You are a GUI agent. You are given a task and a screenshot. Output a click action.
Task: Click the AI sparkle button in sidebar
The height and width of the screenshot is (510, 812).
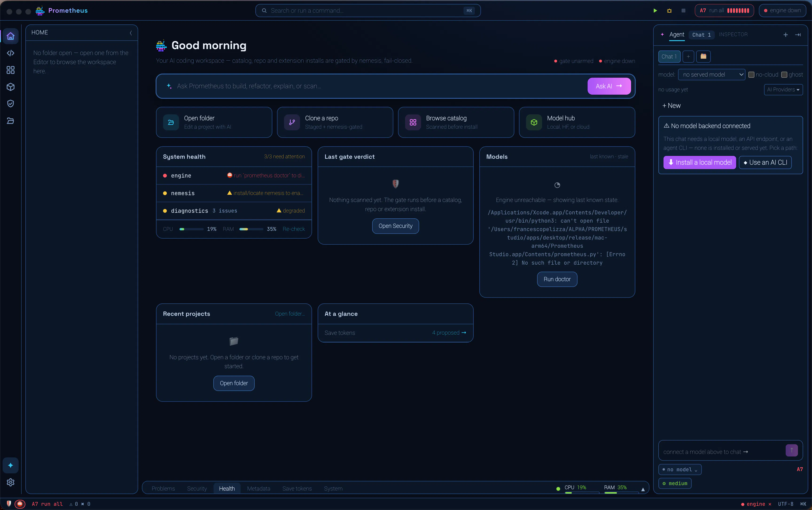click(10, 465)
